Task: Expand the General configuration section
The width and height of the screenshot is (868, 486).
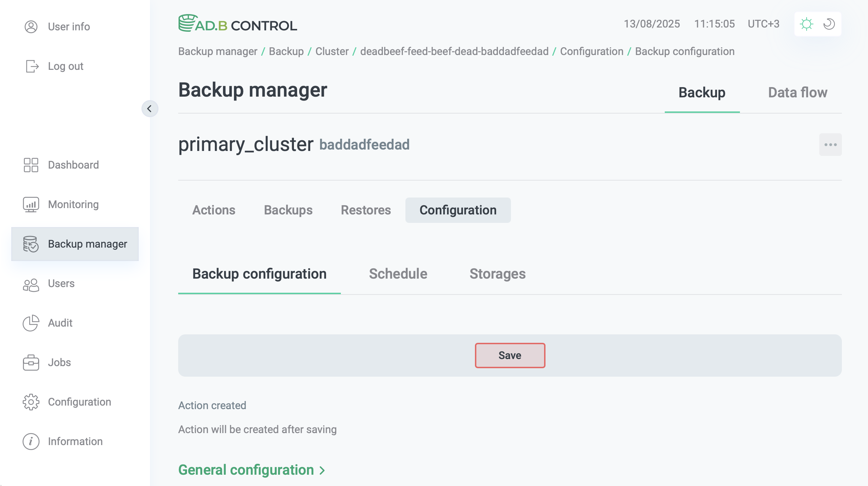Action: point(251,469)
